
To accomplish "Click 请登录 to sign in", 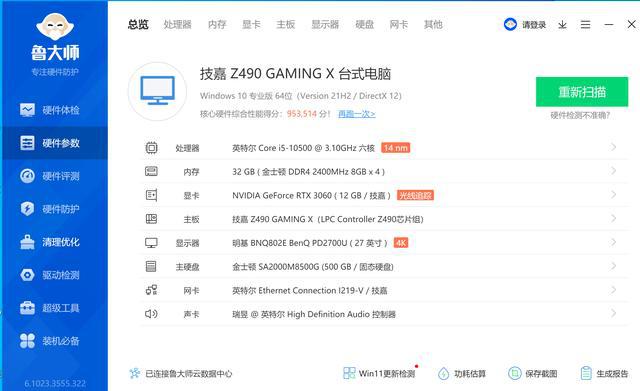I will pos(534,24).
